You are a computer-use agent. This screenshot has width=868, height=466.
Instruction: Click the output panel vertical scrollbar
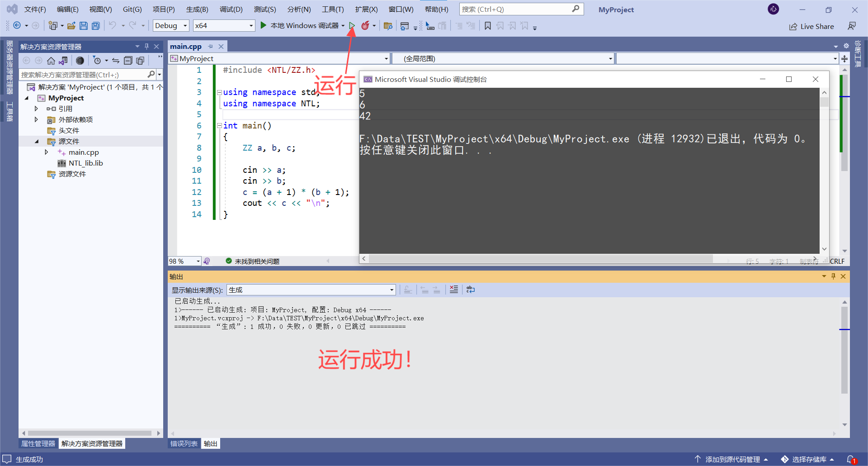click(844, 350)
